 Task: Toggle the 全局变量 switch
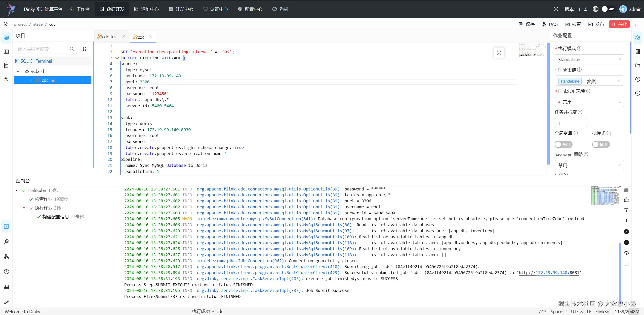click(563, 144)
